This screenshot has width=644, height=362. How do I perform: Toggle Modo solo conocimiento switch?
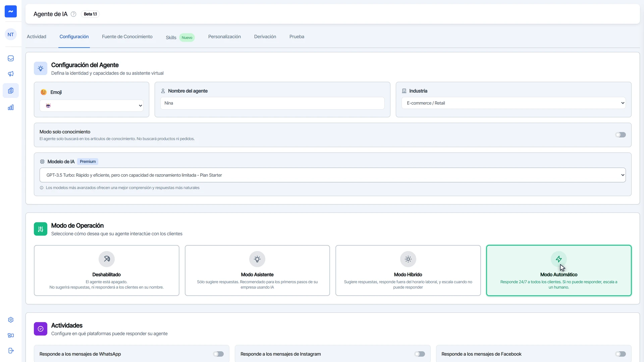click(621, 135)
